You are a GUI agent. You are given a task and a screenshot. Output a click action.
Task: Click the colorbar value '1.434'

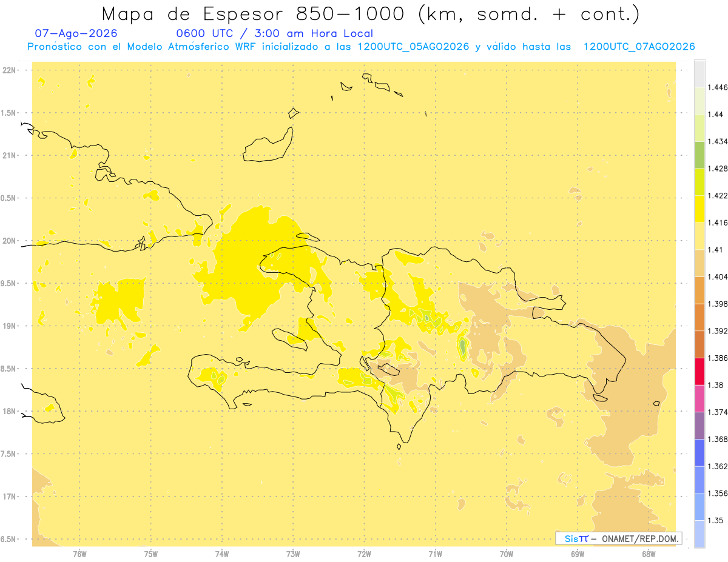pyautogui.click(x=717, y=141)
